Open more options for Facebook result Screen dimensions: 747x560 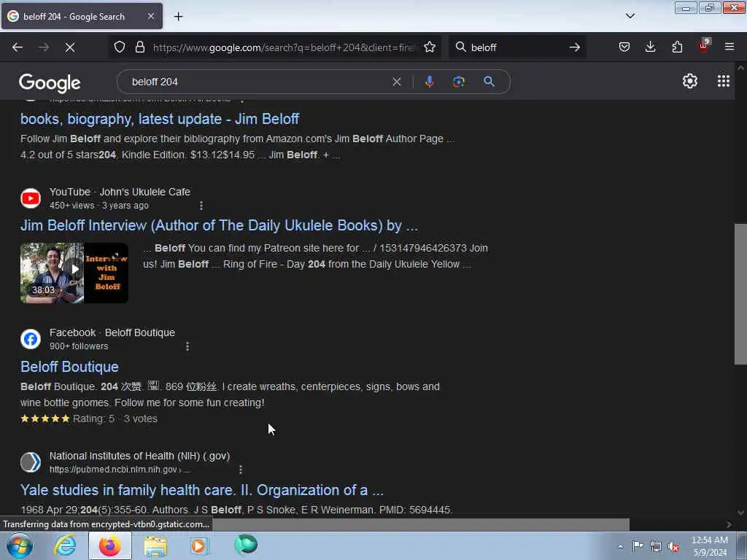click(187, 346)
